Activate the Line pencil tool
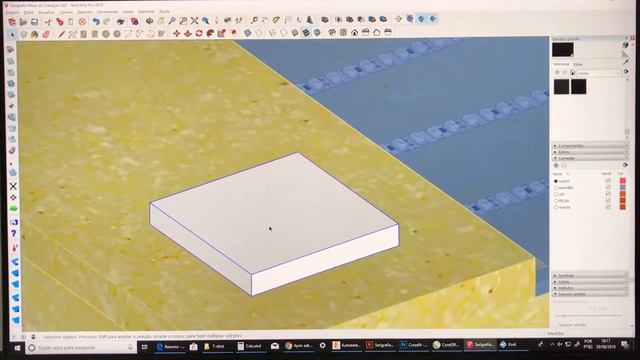Screen dimensions: 640x360 click(62, 34)
